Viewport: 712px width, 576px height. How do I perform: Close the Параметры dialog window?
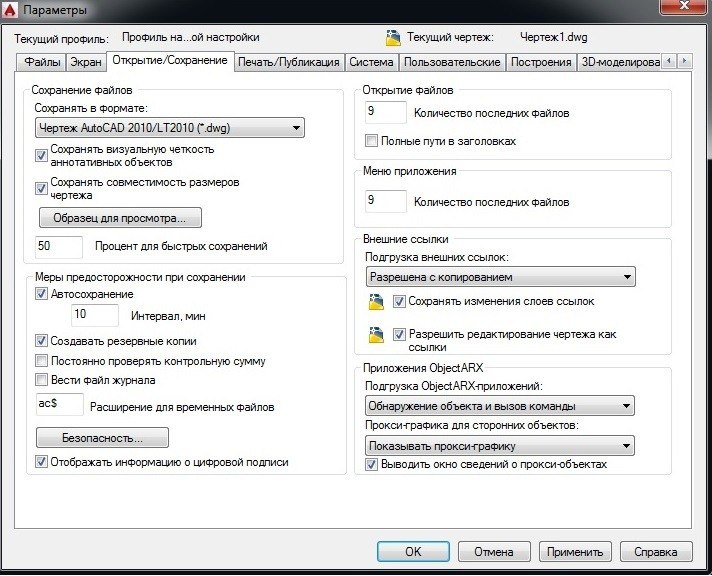(684, 7)
